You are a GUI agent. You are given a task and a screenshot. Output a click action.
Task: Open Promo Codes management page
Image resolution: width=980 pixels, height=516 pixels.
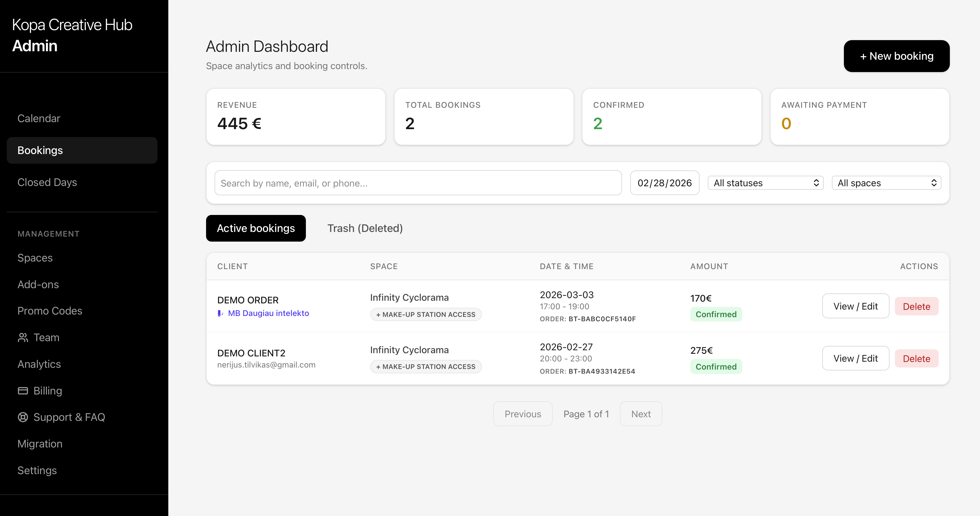[50, 311]
